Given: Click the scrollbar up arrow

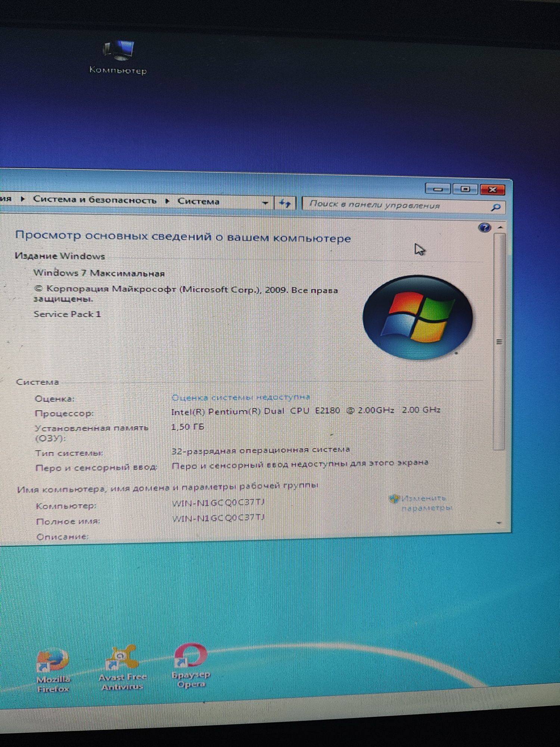Looking at the screenshot, I should (x=500, y=227).
